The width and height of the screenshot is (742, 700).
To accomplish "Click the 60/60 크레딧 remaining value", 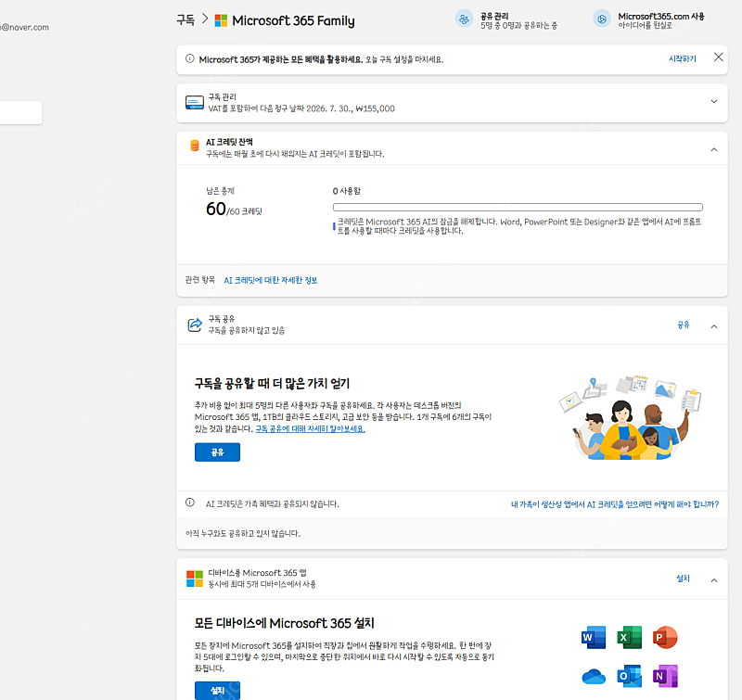I will pyautogui.click(x=234, y=209).
